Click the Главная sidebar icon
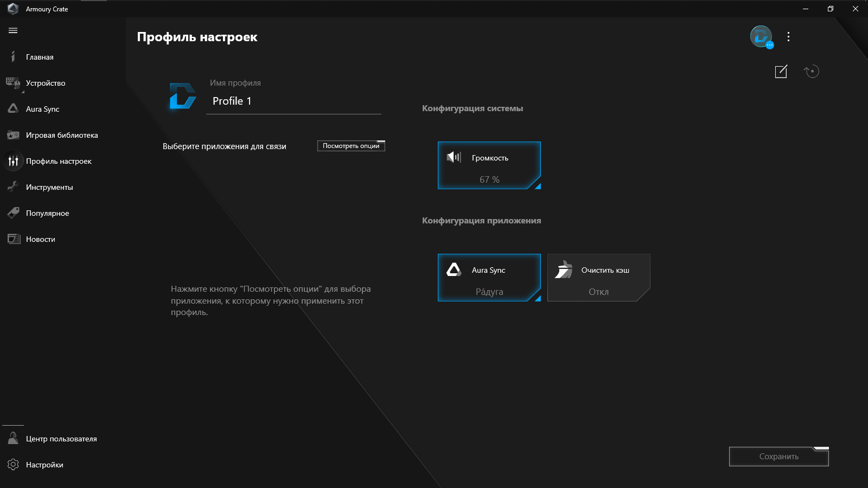The width and height of the screenshot is (868, 488). 13,56
